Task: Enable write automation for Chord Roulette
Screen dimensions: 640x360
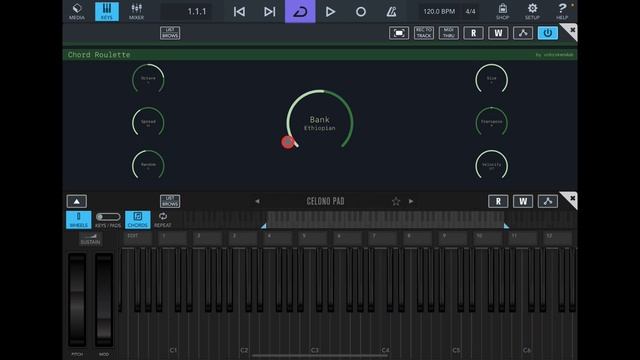Action: click(498, 33)
